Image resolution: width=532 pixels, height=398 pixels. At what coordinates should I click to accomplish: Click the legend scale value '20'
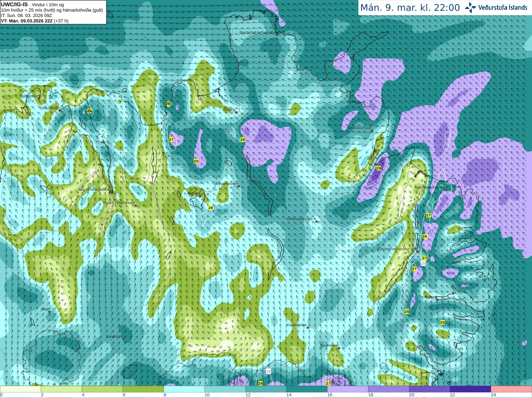coord(411,395)
